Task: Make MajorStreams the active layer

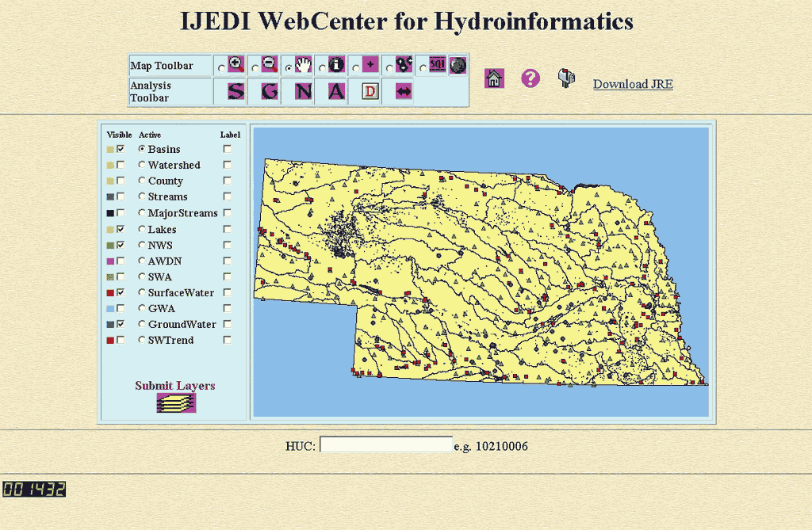Action: click(x=142, y=213)
